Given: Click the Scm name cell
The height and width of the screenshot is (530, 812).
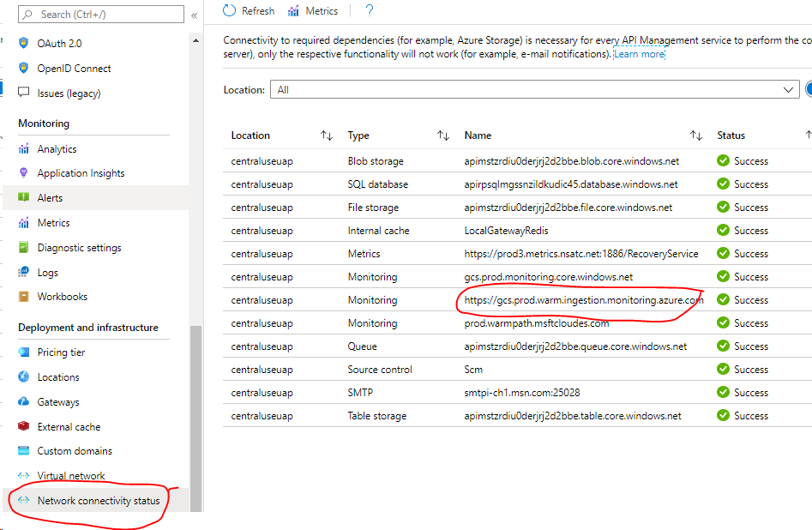Looking at the screenshot, I should pos(473,370).
